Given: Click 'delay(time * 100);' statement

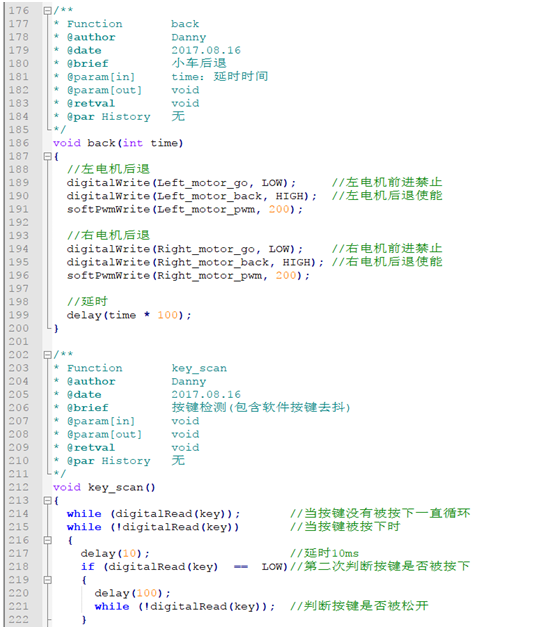Looking at the screenshot, I should (129, 315).
